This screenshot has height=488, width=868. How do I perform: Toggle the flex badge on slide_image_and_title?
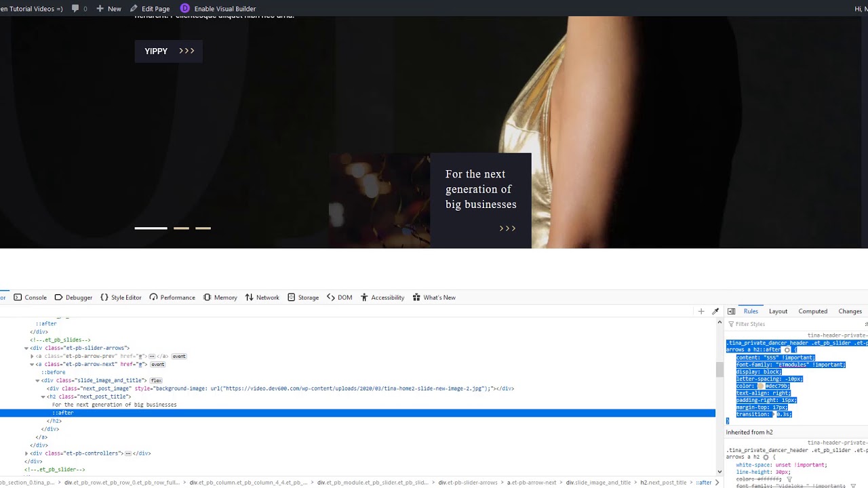click(156, 380)
